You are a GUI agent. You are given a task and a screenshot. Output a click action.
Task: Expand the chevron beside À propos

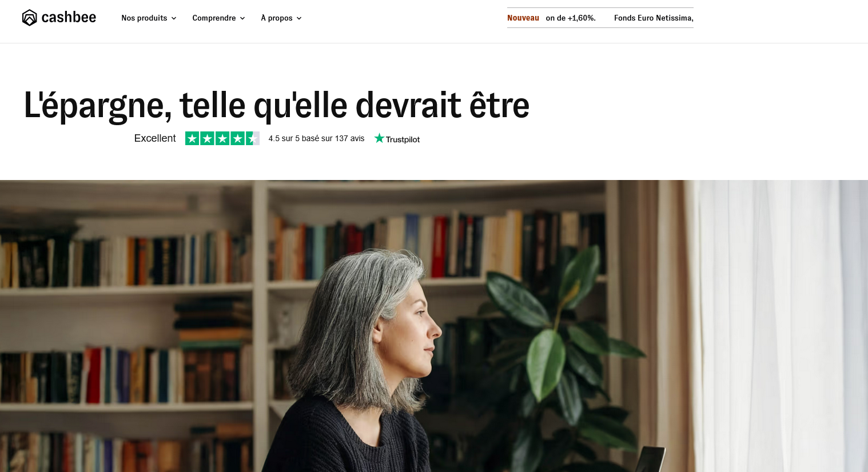[299, 18]
